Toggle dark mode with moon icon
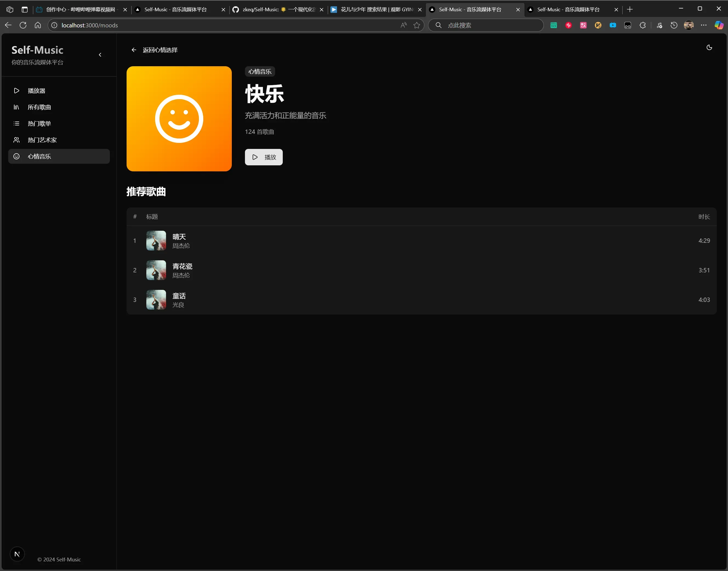This screenshot has width=728, height=571. pyautogui.click(x=709, y=47)
